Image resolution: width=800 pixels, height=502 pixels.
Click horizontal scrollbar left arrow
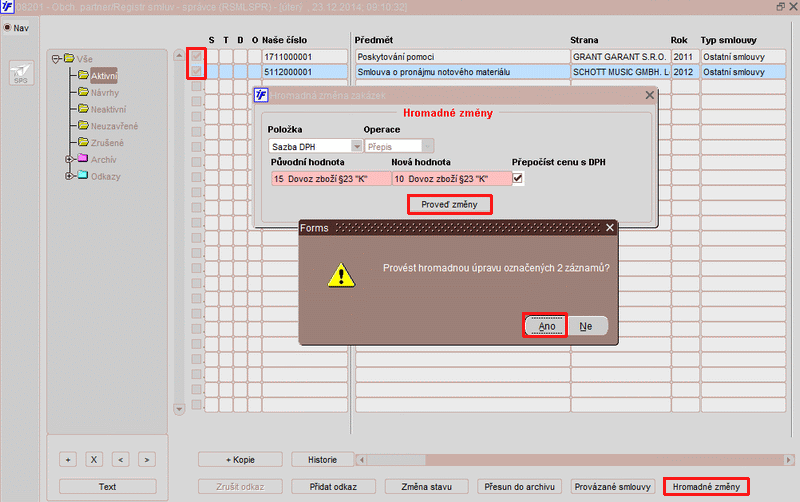tap(362, 460)
